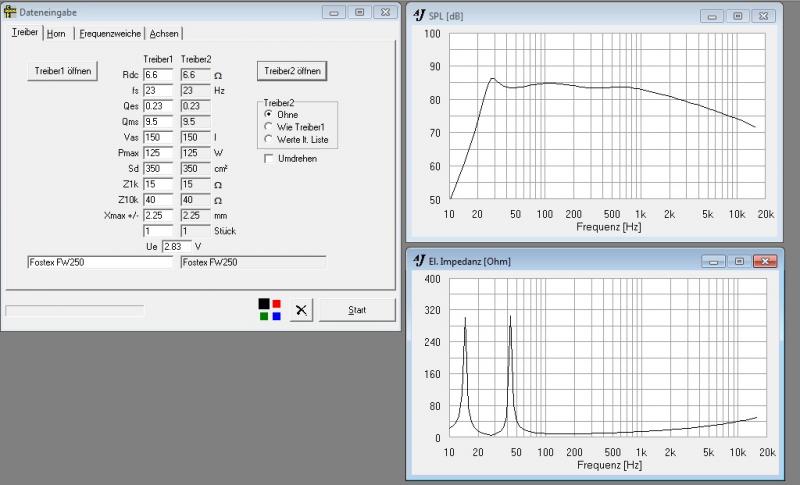800x485 pixels.
Task: Click the Dateneingabe window title icon
Action: point(11,12)
